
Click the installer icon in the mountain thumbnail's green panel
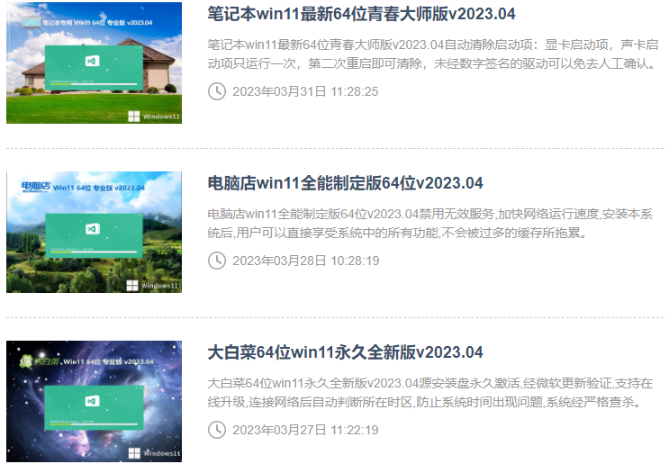[93, 229]
